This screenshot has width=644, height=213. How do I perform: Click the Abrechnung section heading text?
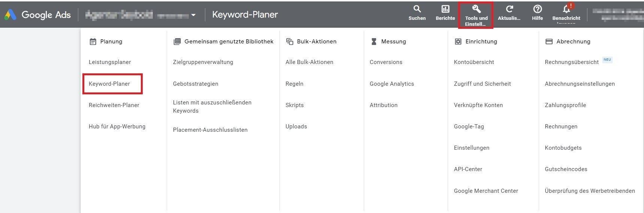coord(573,42)
